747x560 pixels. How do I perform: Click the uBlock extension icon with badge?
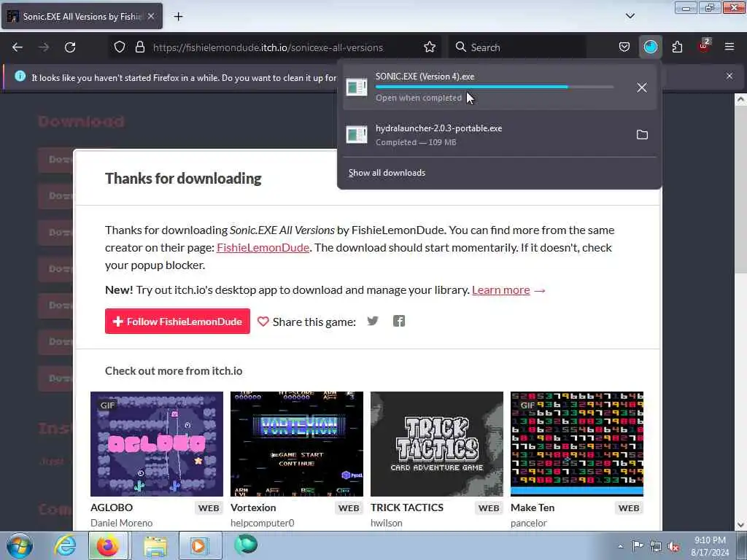[x=704, y=46]
